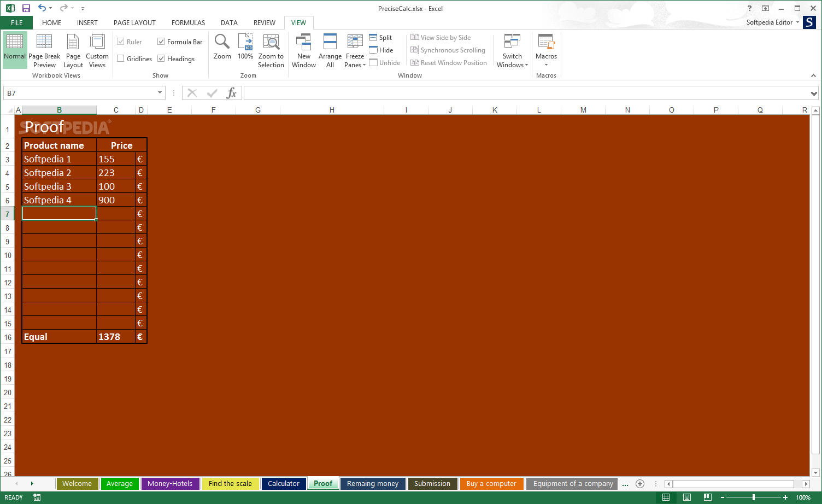Uncheck the Headings checkbox
822x504 pixels.
tap(161, 58)
